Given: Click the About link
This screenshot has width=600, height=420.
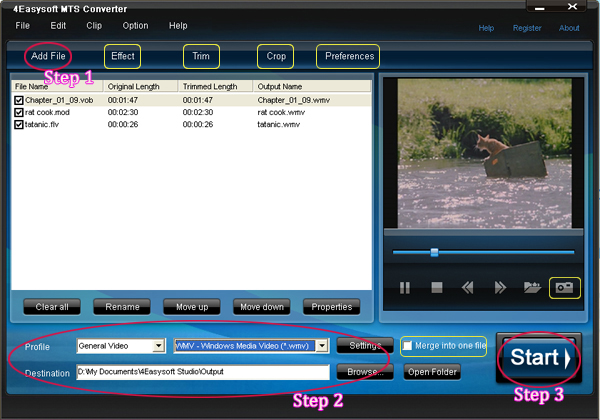Looking at the screenshot, I should coord(569,28).
